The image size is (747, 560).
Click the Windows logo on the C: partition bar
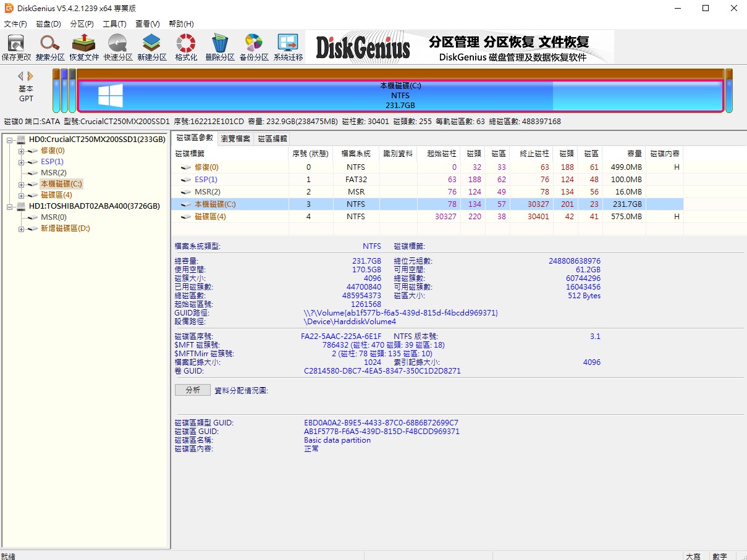(x=111, y=96)
